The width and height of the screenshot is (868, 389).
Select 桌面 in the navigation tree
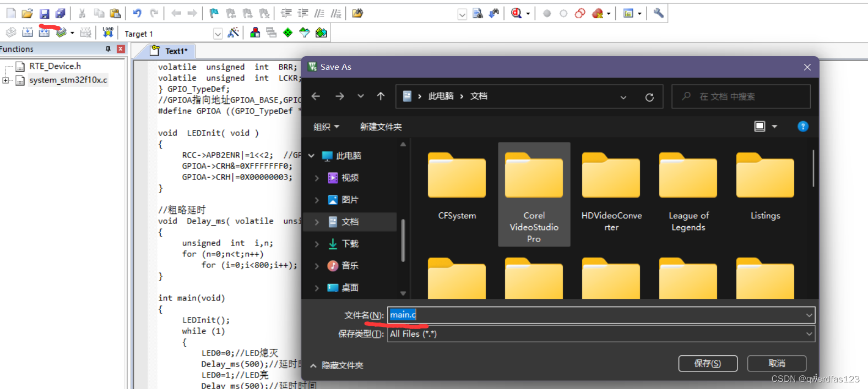(350, 288)
